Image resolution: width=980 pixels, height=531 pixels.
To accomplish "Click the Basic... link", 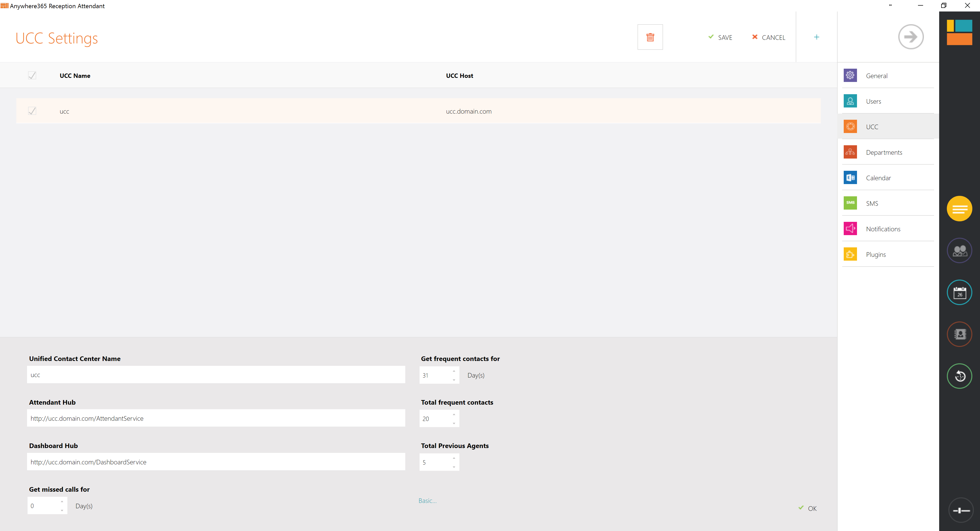I will click(x=427, y=501).
